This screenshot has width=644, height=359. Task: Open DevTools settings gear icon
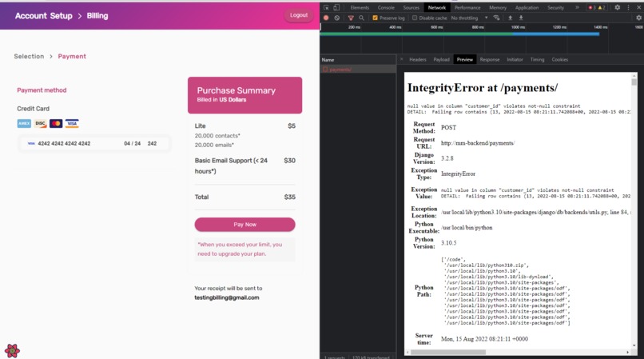point(618,7)
